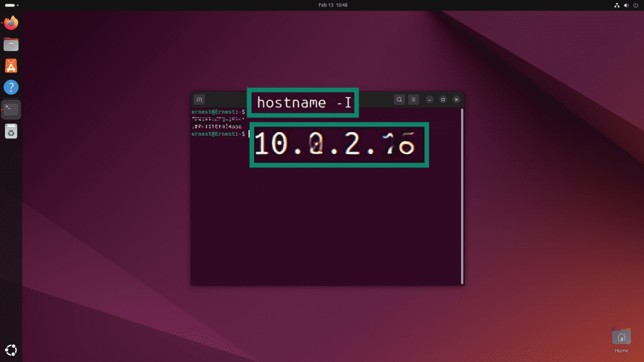Open the clock showing Feb 13 10:48
The width and height of the screenshot is (644, 362).
pyautogui.click(x=333, y=5)
